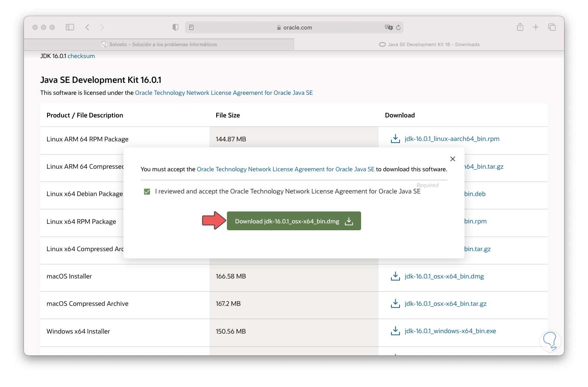
Task: Switch to the Solvetic tab
Action: 159,44
